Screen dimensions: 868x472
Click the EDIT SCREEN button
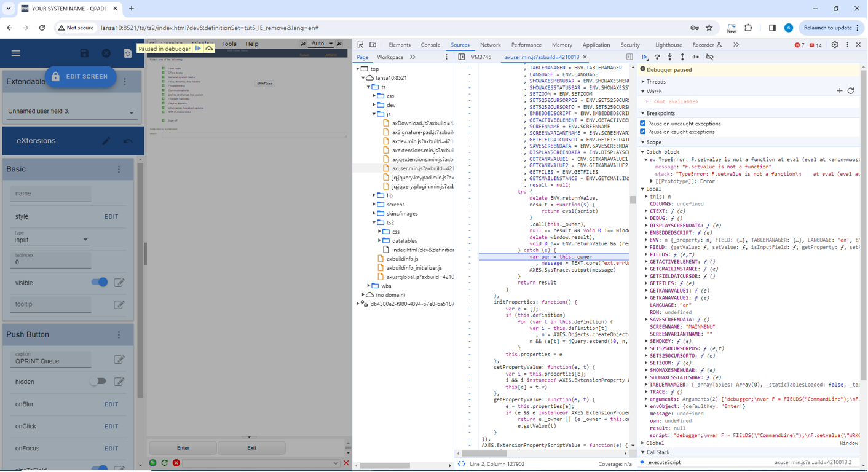(x=80, y=77)
